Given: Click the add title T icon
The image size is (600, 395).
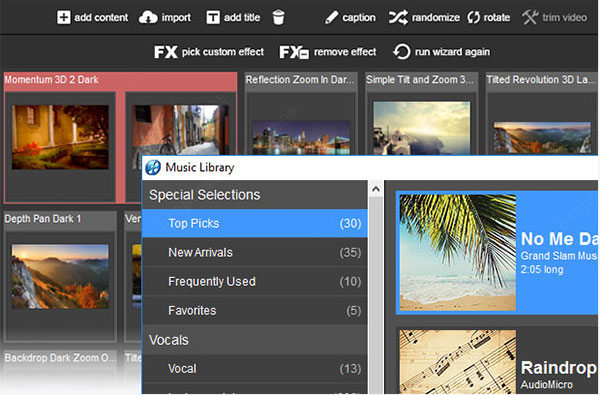Looking at the screenshot, I should [213, 18].
